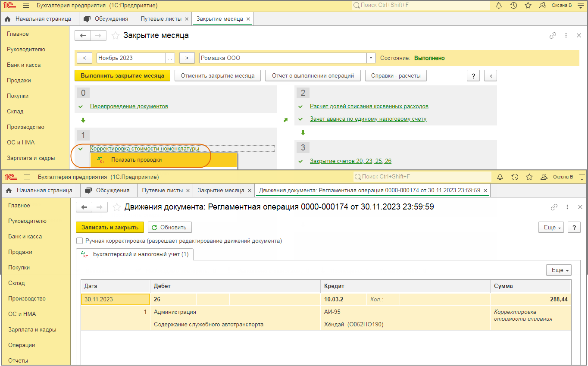Go back arrow on Движения документа form
This screenshot has width=588, height=366.
pyautogui.click(x=84, y=207)
